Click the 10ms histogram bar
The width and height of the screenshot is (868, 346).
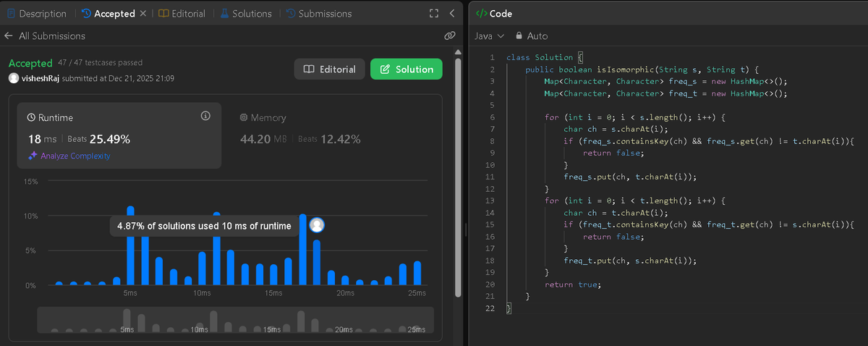202,269
